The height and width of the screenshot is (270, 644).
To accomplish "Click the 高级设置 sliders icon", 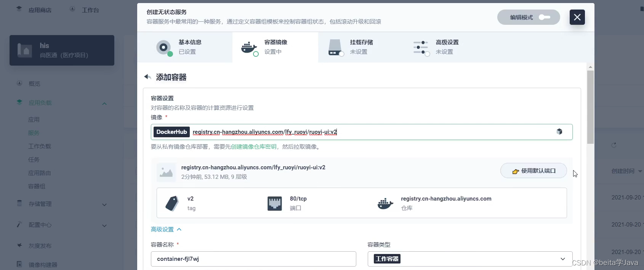I will pyautogui.click(x=421, y=48).
